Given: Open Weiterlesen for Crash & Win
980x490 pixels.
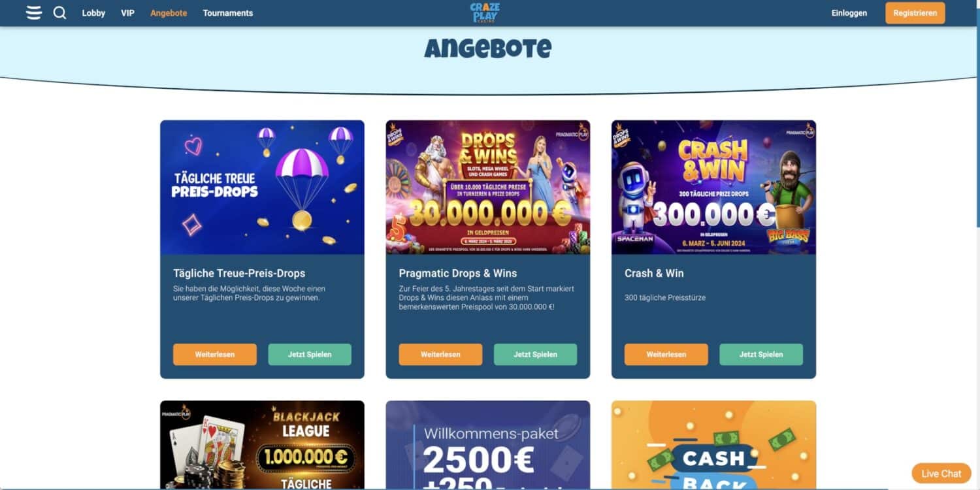Looking at the screenshot, I should 666,354.
